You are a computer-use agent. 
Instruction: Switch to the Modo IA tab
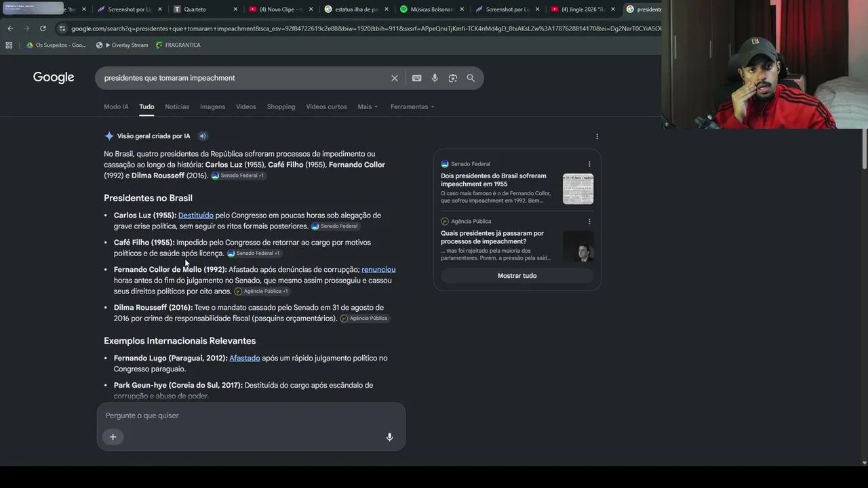(x=116, y=107)
